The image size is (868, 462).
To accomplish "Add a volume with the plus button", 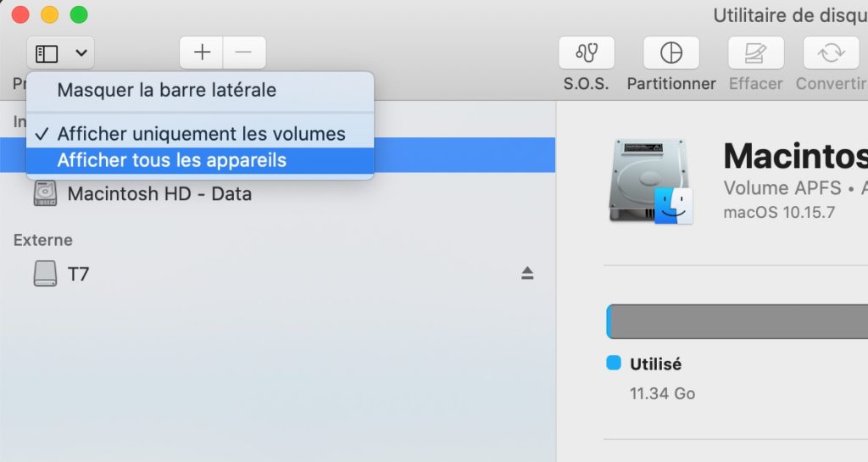I will coord(202,53).
